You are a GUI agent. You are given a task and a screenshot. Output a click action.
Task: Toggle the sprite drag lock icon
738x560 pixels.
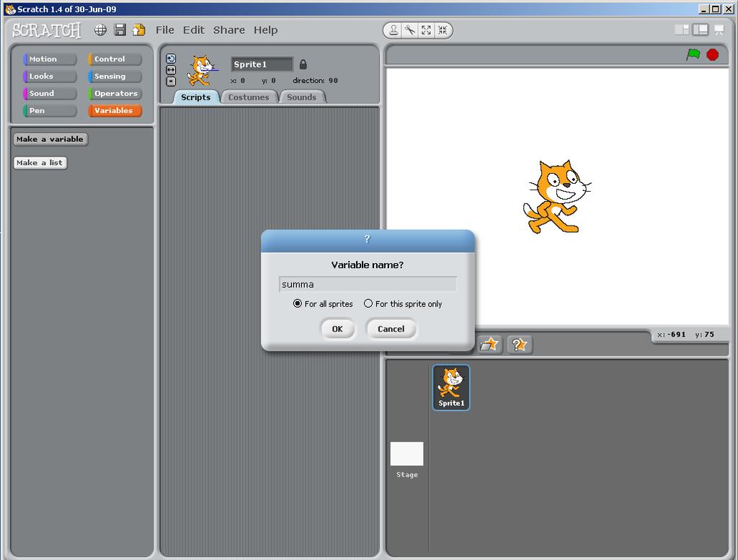[x=303, y=64]
